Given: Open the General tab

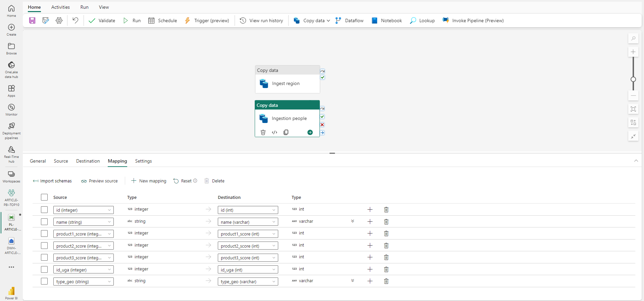Looking at the screenshot, I should [x=38, y=161].
